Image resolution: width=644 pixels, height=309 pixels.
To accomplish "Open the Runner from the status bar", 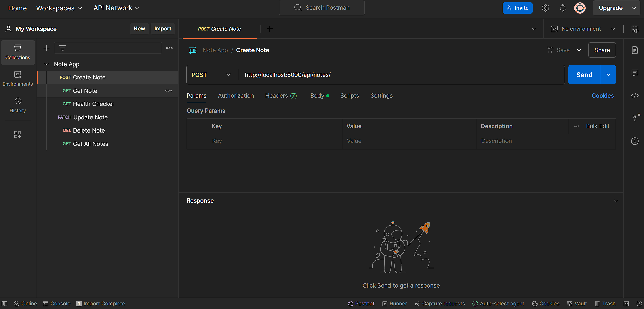I will point(395,304).
